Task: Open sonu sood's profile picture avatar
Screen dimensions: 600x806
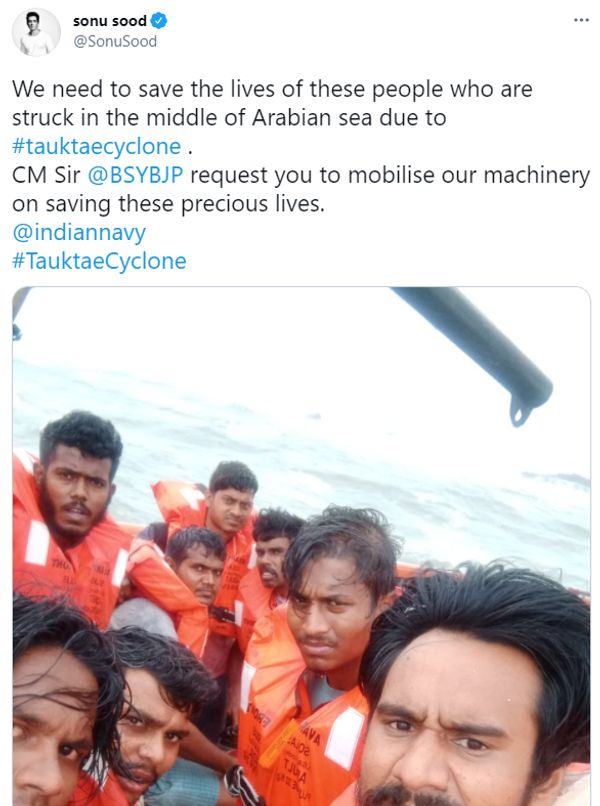Action: [35, 32]
